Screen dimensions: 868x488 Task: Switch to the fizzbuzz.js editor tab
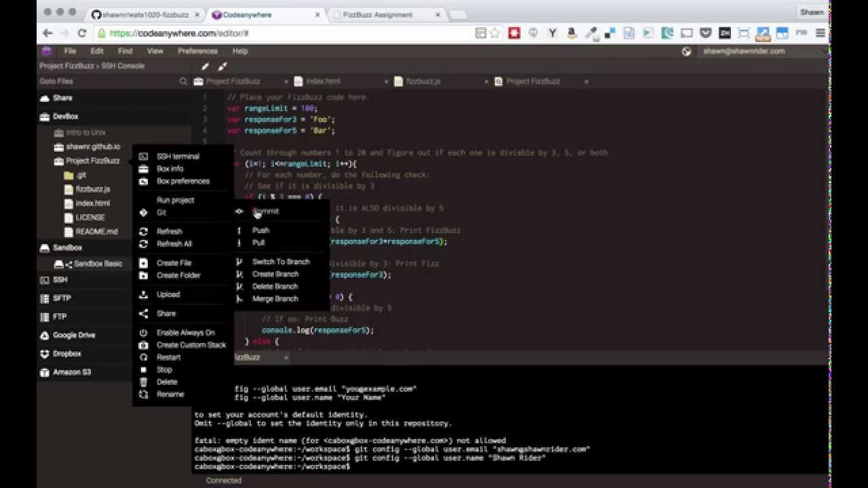(423, 81)
